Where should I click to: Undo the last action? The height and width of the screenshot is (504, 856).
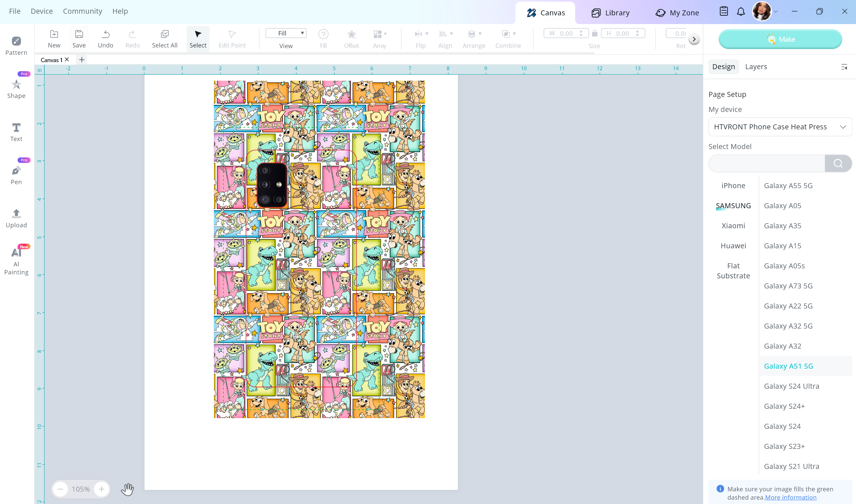point(105,39)
